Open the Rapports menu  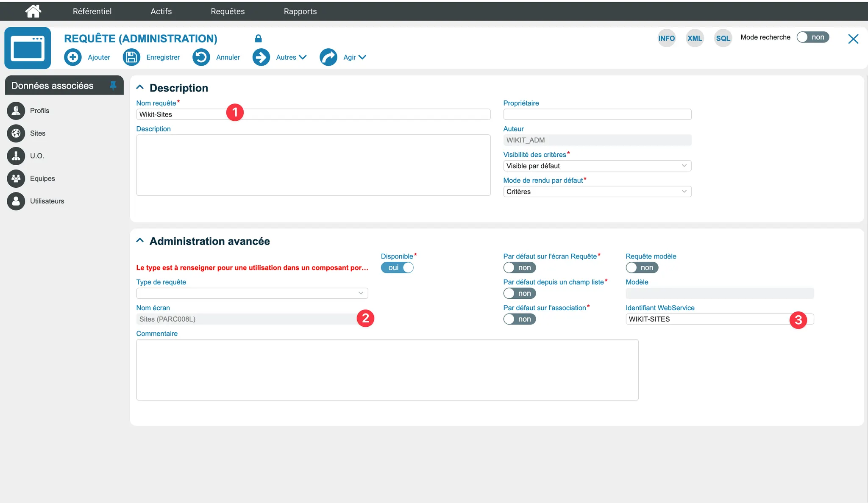[x=300, y=11]
